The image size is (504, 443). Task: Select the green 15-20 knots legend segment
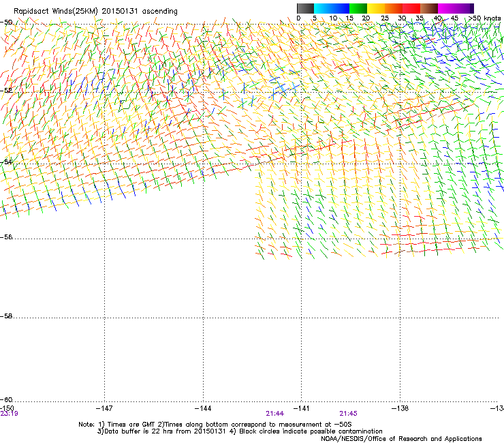point(358,8)
